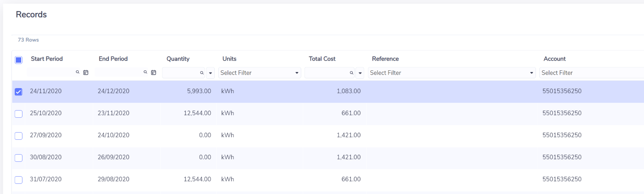Click the 30/08/2020 start period cell

[46, 157]
